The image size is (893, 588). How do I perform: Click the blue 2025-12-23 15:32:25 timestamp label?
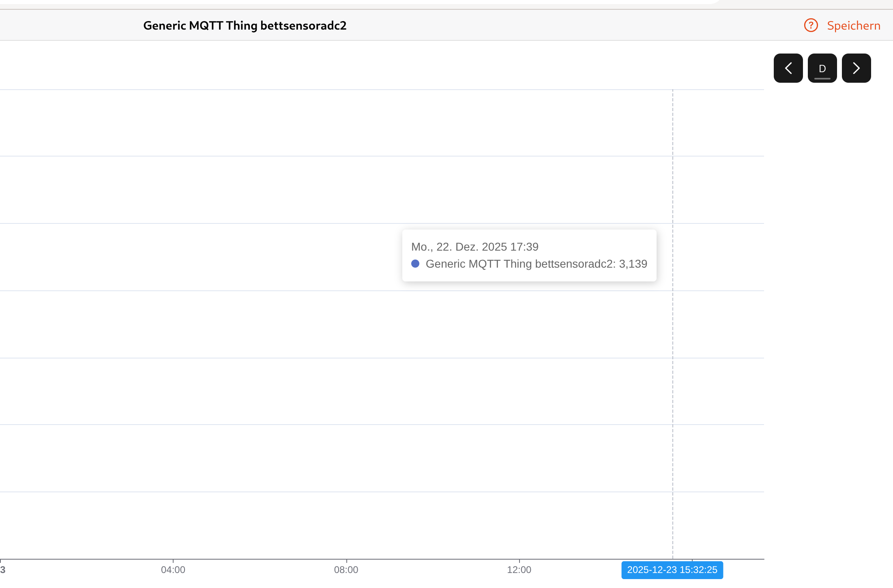(x=672, y=570)
